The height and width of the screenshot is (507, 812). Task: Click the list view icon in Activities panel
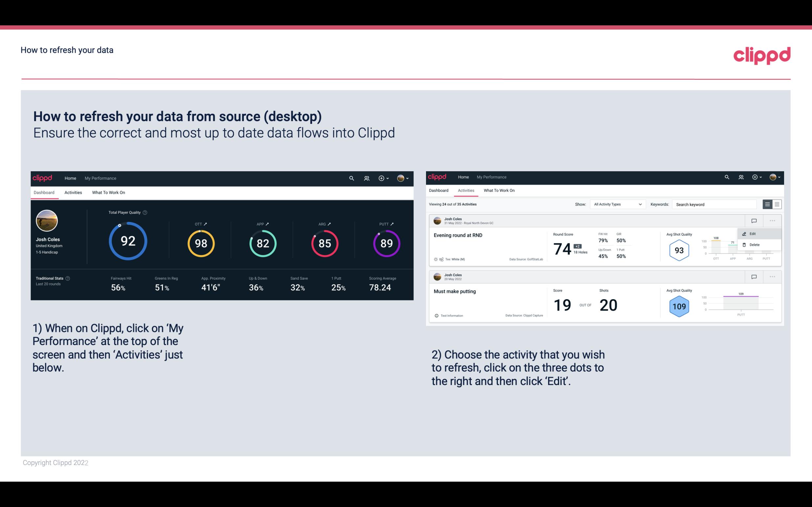[768, 204]
